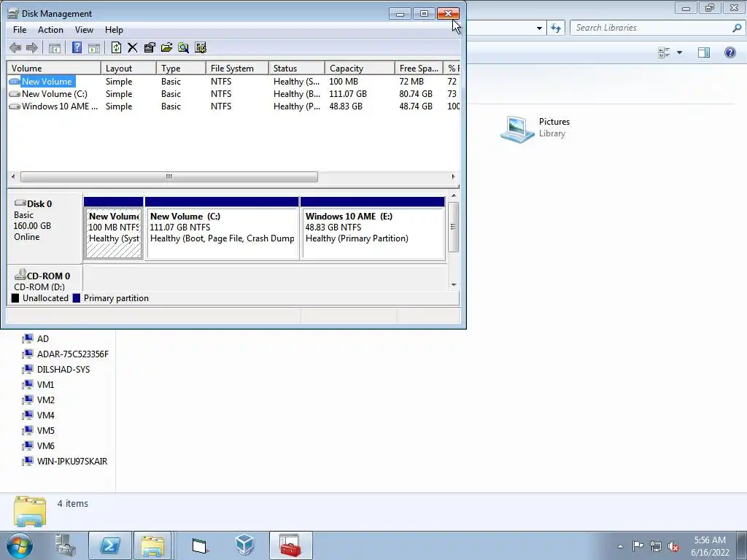Open the Help menu

[114, 29]
